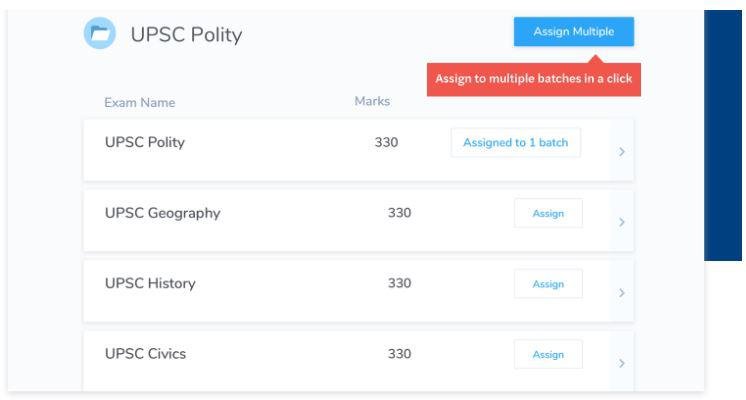Expand the UPSC Civics row chevron
This screenshot has width=746, height=400.
click(622, 363)
